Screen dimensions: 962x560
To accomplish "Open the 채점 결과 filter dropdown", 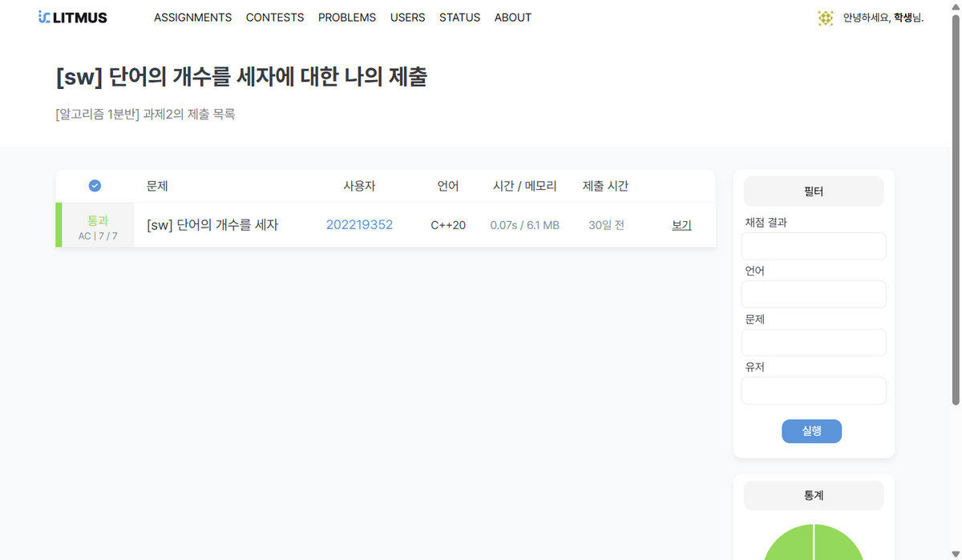I will point(813,247).
